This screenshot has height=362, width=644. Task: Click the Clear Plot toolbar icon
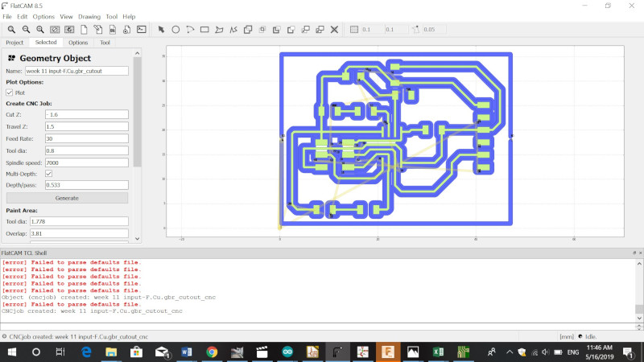pos(55,30)
